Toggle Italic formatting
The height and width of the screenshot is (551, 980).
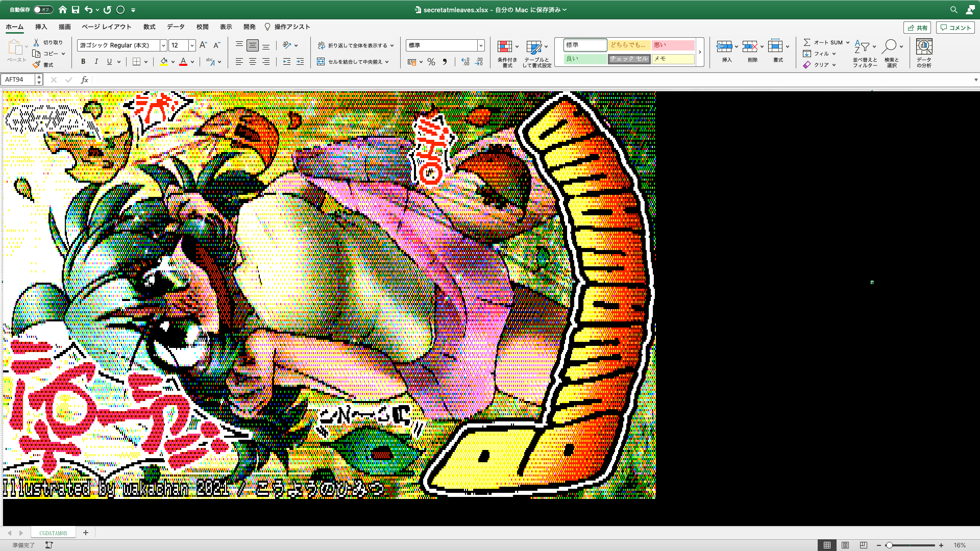pyautogui.click(x=96, y=62)
